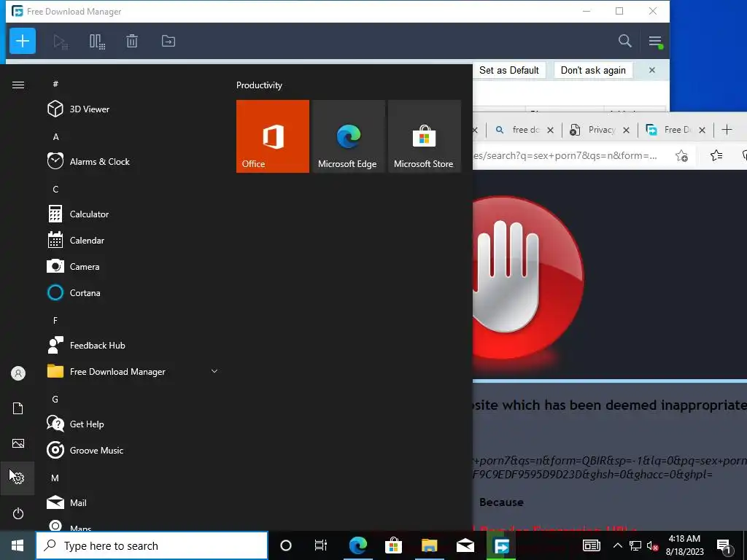This screenshot has width=747, height=560.
Task: Dismiss the default-app notification bar
Action: (651, 71)
